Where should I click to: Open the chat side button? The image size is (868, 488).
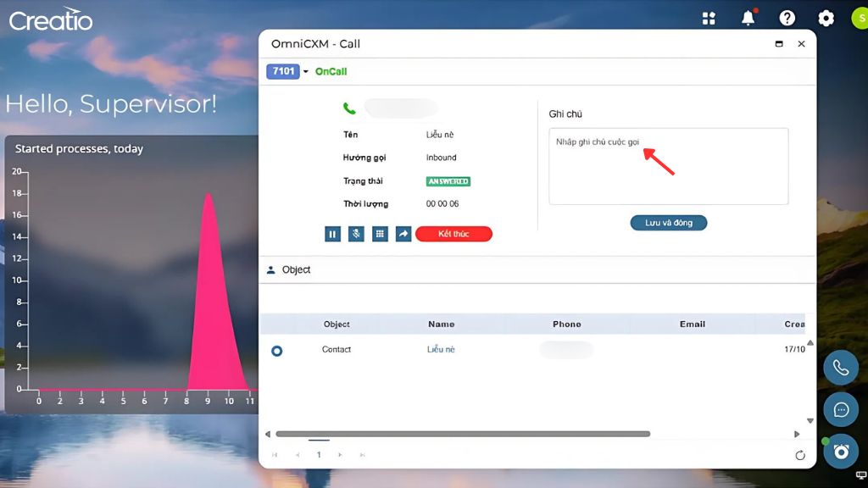pyautogui.click(x=841, y=409)
